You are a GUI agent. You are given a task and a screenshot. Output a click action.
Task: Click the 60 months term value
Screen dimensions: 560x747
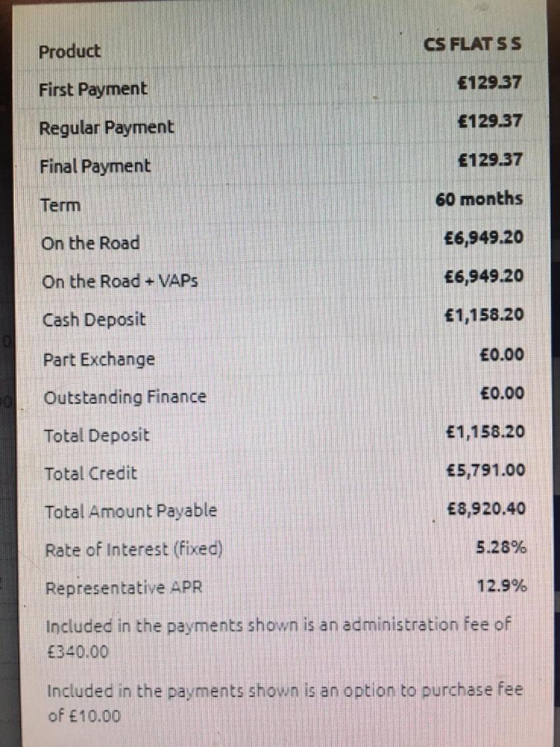tap(478, 198)
